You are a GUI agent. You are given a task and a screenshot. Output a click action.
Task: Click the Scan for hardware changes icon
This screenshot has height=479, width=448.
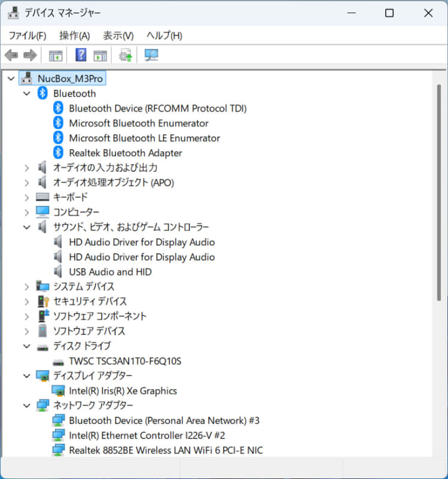151,55
